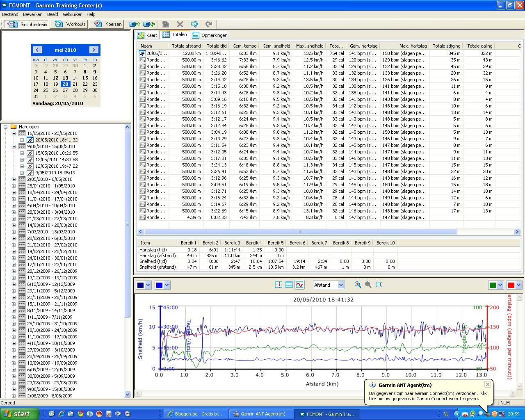This screenshot has width=525, height=420.
Task: Switch to Totalen tab
Action: [x=175, y=35]
